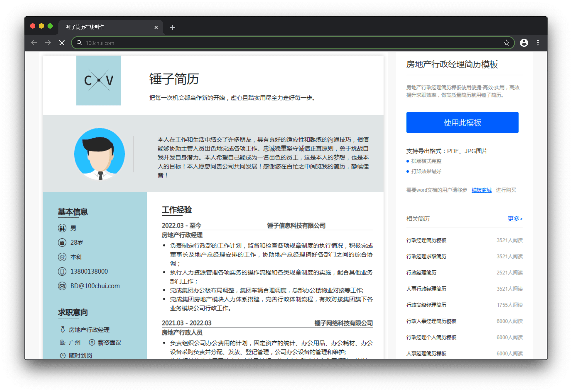
Task: Click the 打印效果最好 bullet item
Action: click(x=426, y=171)
